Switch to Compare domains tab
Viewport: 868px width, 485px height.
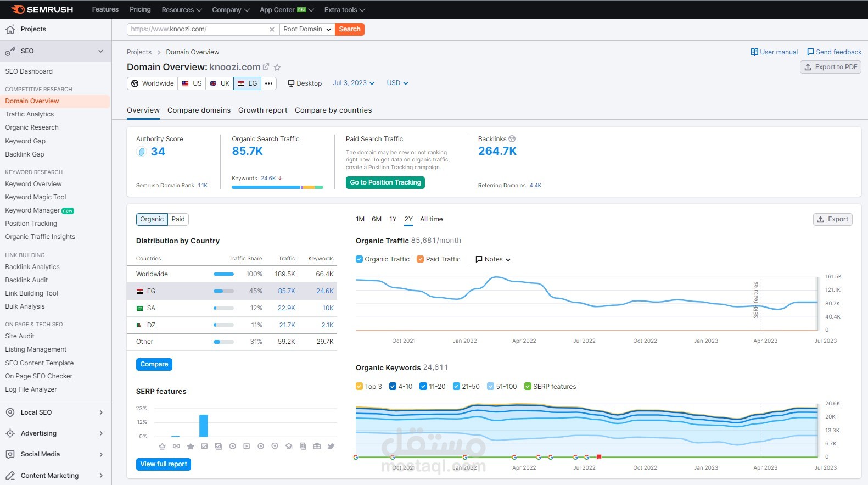(x=199, y=110)
